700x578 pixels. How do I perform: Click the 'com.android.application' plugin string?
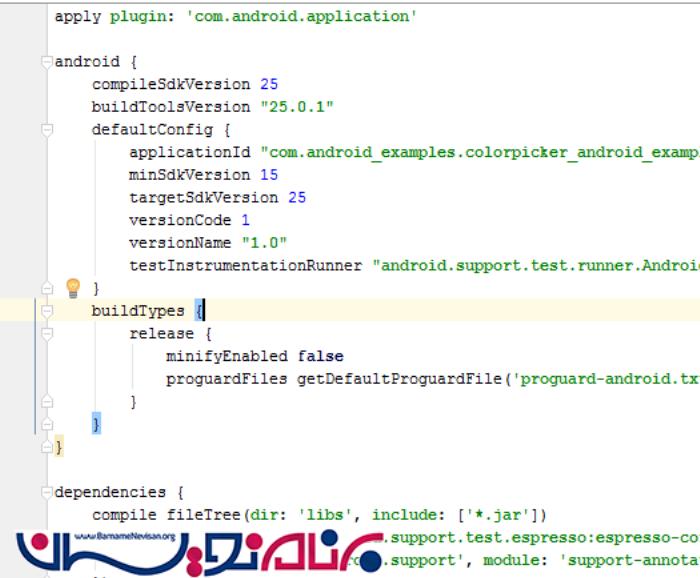(x=301, y=17)
